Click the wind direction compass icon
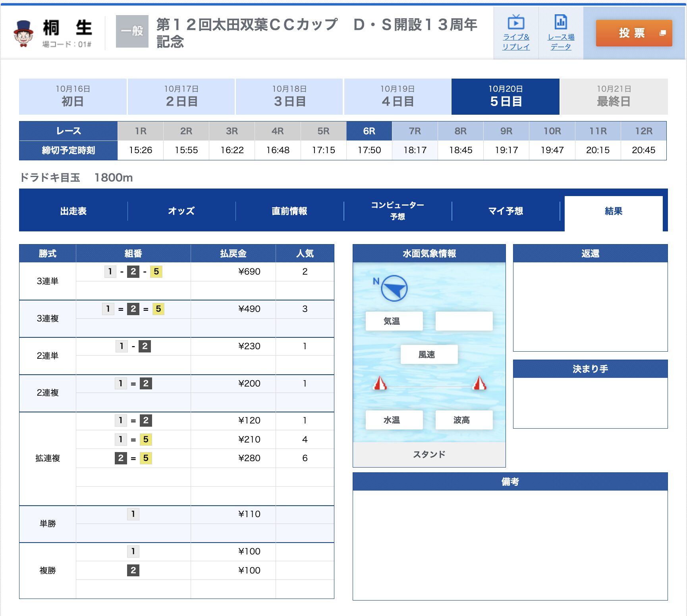 (x=394, y=289)
